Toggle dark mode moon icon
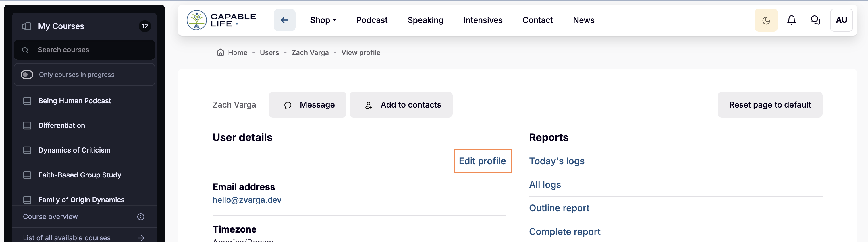The height and width of the screenshot is (242, 868). [766, 20]
